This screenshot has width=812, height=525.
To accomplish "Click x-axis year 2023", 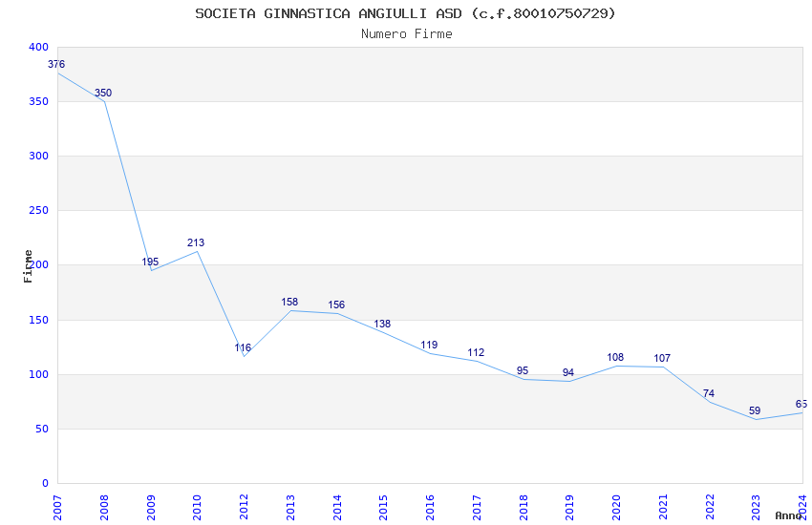I will coord(756,508).
